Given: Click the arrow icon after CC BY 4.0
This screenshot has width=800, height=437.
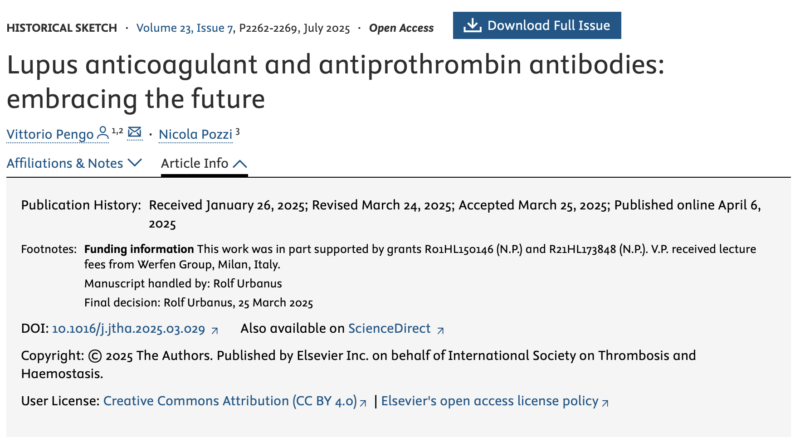Looking at the screenshot, I should tap(363, 401).
